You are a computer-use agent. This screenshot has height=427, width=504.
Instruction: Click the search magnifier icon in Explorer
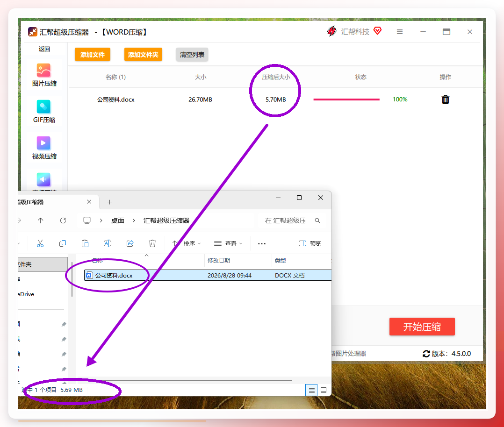(317, 221)
